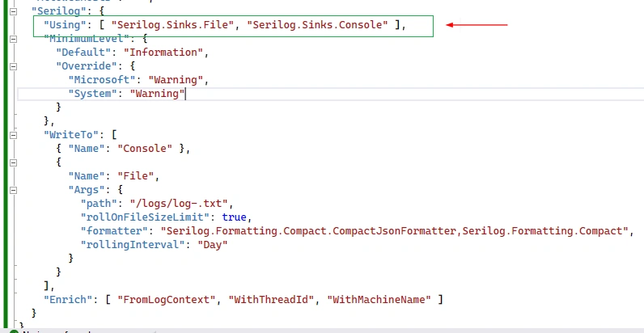Click the "Serilog" key text
The height and width of the screenshot is (333, 644).
59,11
